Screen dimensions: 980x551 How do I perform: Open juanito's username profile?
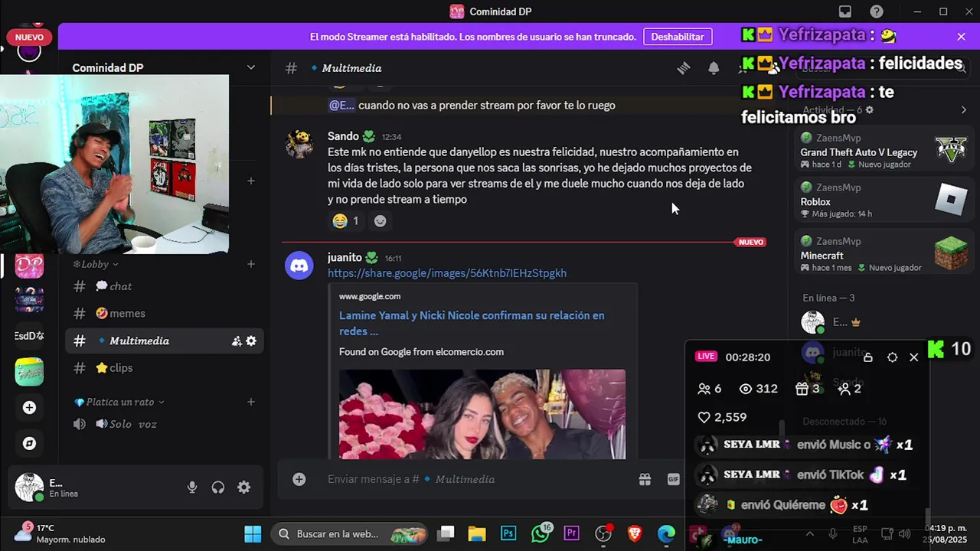tap(345, 257)
